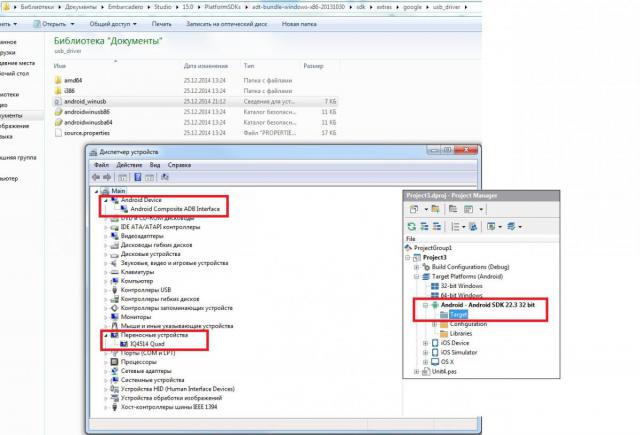Open the Справка menu

[179, 165]
